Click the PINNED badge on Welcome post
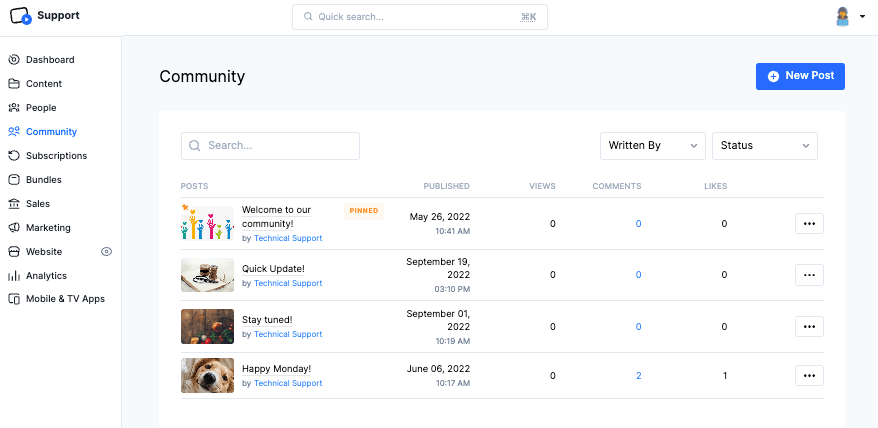878x428 pixels. tap(364, 211)
